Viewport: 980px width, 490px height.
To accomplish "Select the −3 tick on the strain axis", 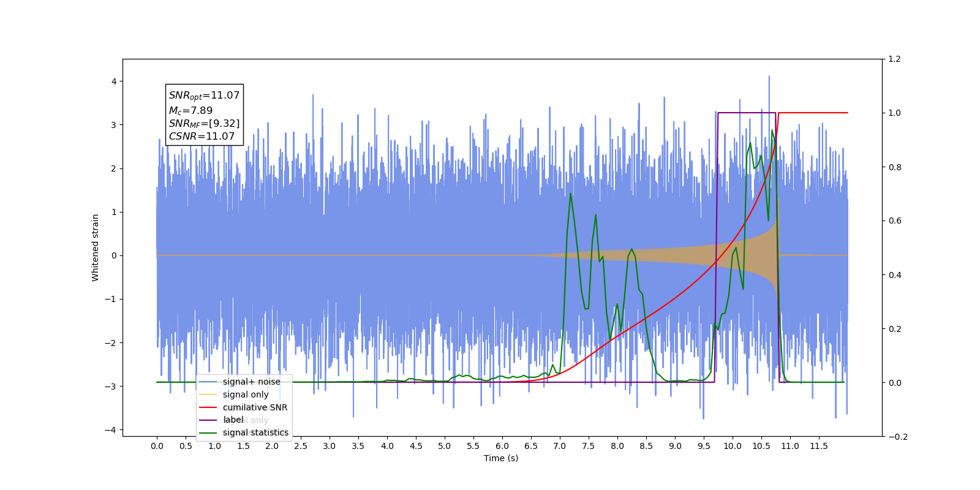I will click(110, 386).
